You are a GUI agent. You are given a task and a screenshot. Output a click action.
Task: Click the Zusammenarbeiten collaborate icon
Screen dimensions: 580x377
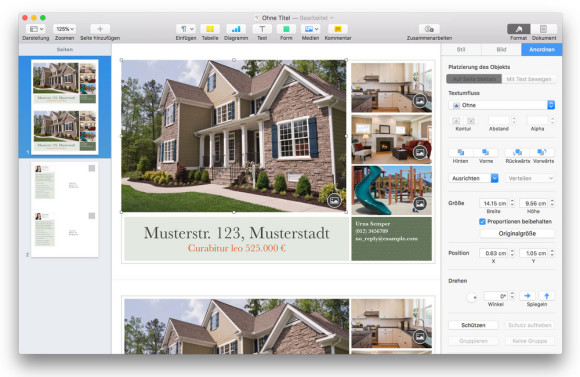coord(429,29)
